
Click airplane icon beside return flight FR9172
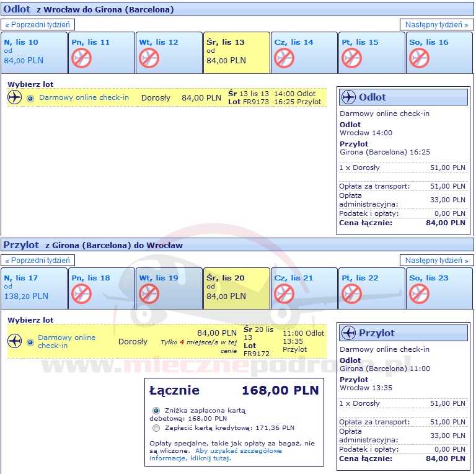pyautogui.click(x=14, y=341)
